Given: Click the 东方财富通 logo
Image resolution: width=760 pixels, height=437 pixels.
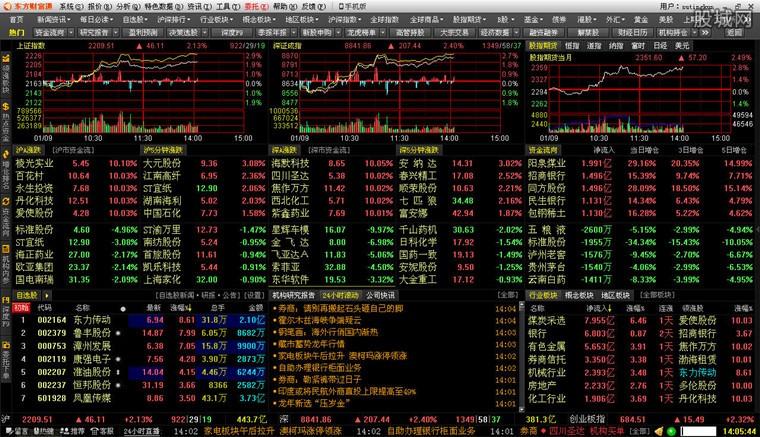Looking at the screenshot, I should coord(29,6).
